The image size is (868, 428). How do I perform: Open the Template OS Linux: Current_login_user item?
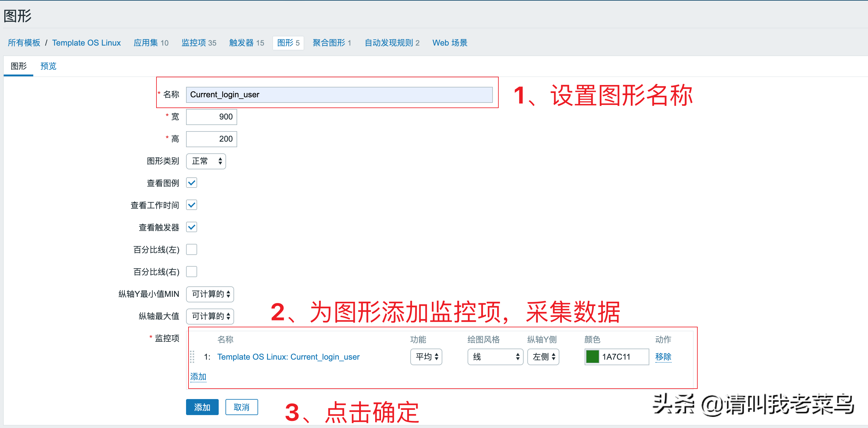tap(288, 357)
